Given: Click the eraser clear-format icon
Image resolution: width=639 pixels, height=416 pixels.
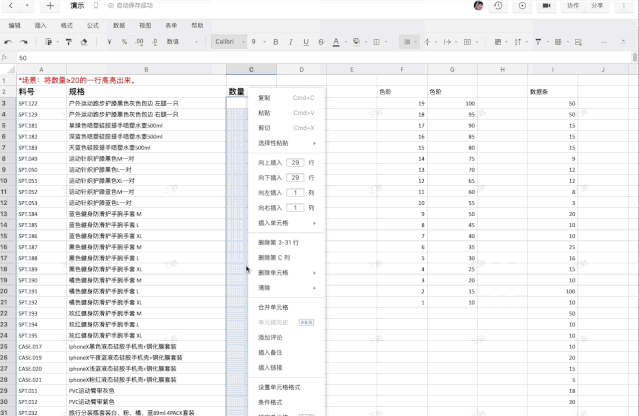Looking at the screenshot, I should coord(84,42).
